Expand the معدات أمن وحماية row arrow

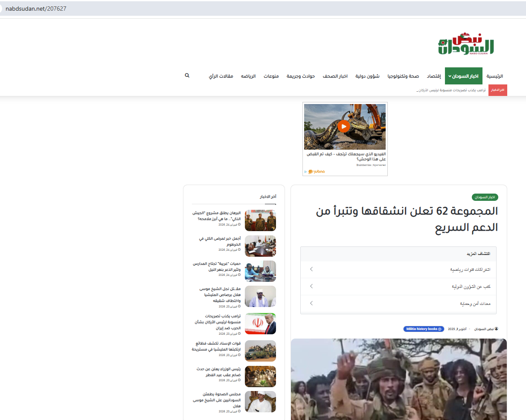tap(311, 303)
